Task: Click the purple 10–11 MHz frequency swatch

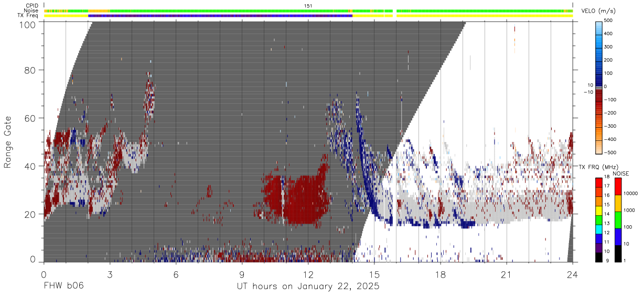Action: [x=598, y=248]
